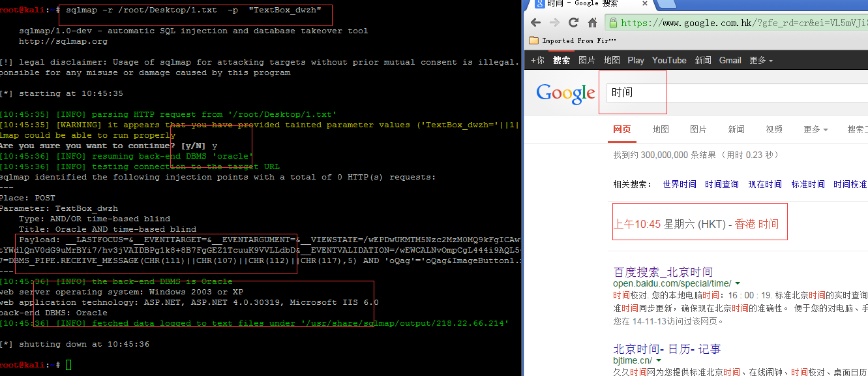Click Chrome's forward navigation arrow

(554, 23)
